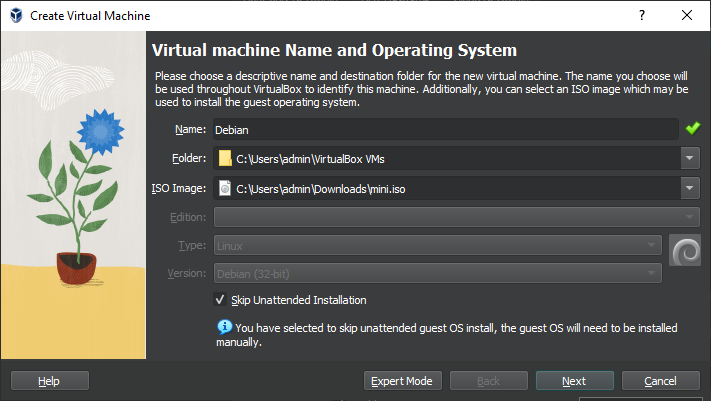Click the ISO disc file icon
This screenshot has height=401, width=711.
(x=225, y=188)
